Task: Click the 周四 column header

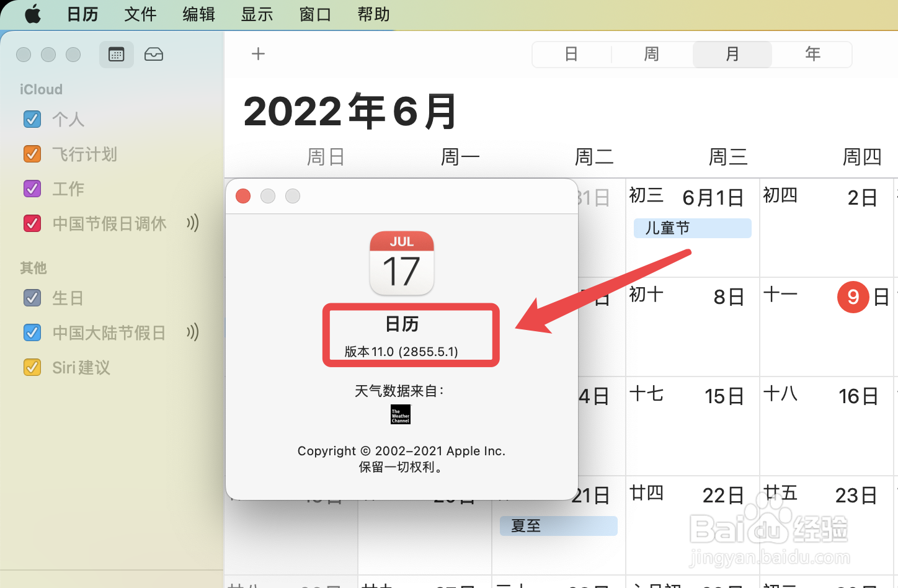Action: tap(862, 157)
